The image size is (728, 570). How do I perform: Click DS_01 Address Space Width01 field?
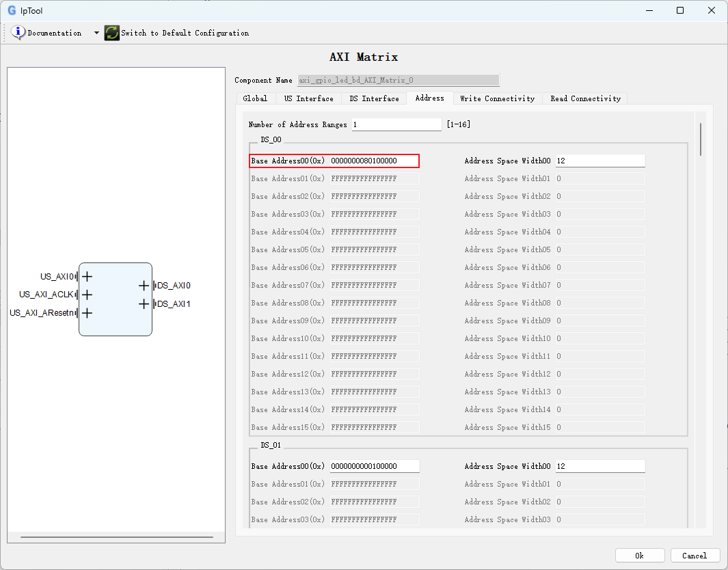pyautogui.click(x=600, y=484)
